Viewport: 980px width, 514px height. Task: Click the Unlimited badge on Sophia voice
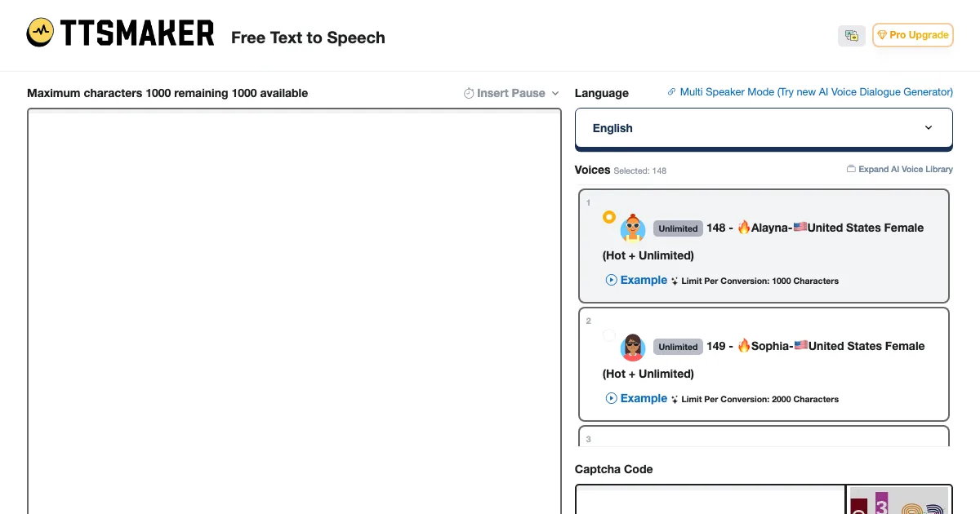coord(678,347)
